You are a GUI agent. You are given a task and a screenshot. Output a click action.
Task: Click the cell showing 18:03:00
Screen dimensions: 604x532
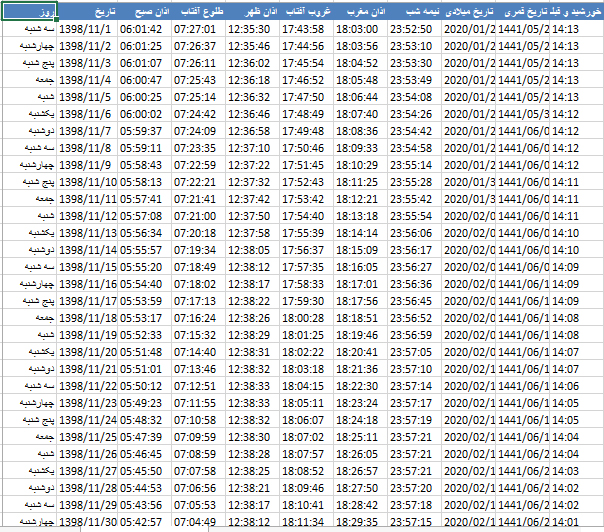[360, 29]
